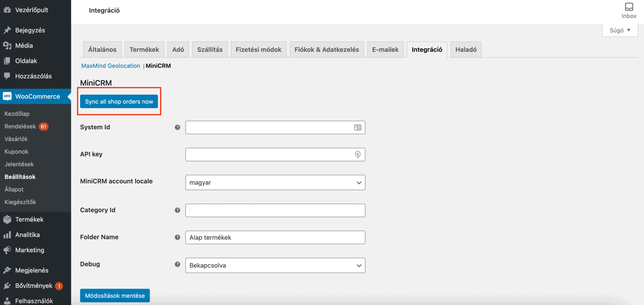The width and height of the screenshot is (644, 305).
Task: Open the WooCommerce menu label
Action: click(38, 96)
